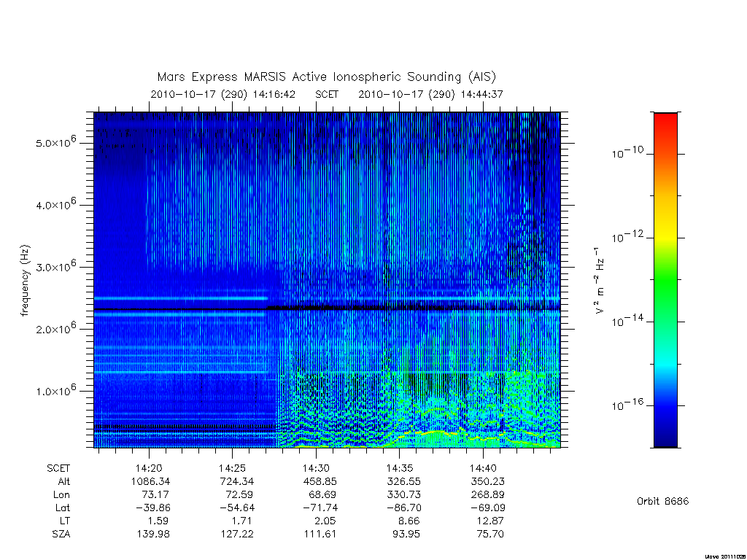Image resolution: width=747 pixels, height=560 pixels.
Task: Click the 14:35 time tick label
Action: (x=400, y=469)
